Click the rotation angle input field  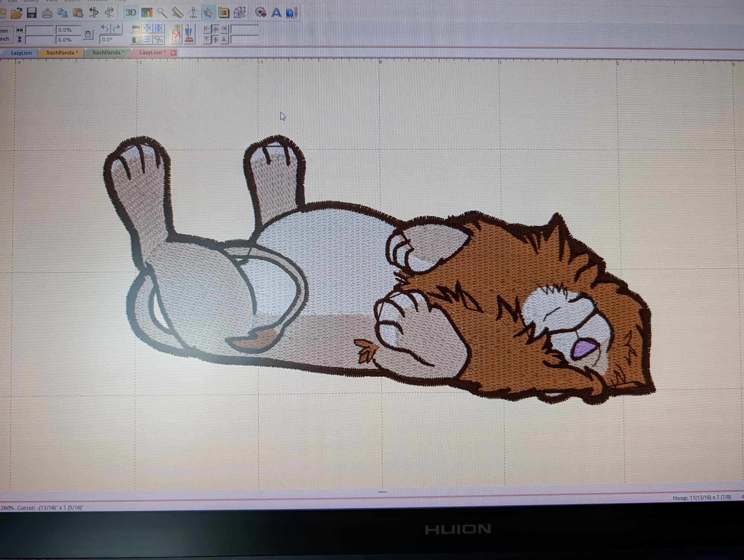[x=110, y=39]
